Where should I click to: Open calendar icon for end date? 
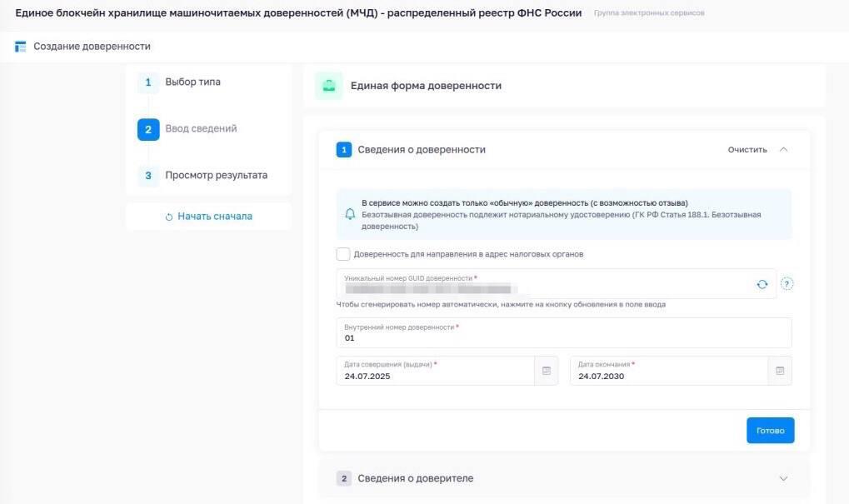[x=780, y=371]
